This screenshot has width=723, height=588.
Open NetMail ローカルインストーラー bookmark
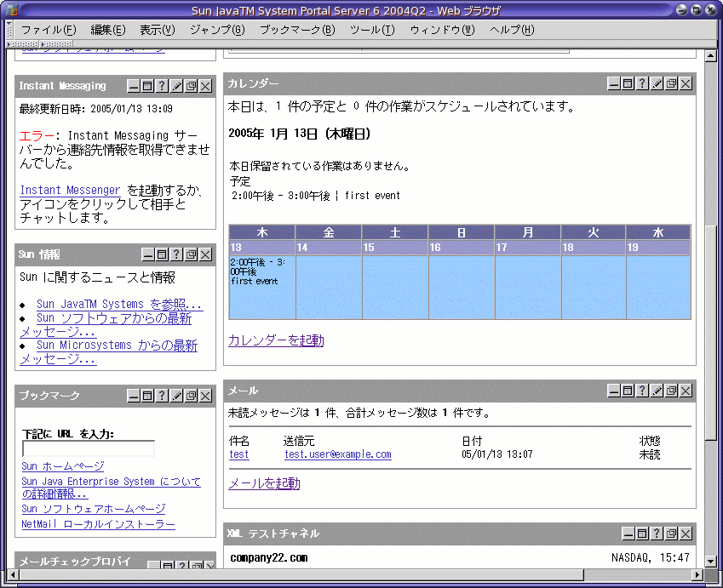click(98, 524)
